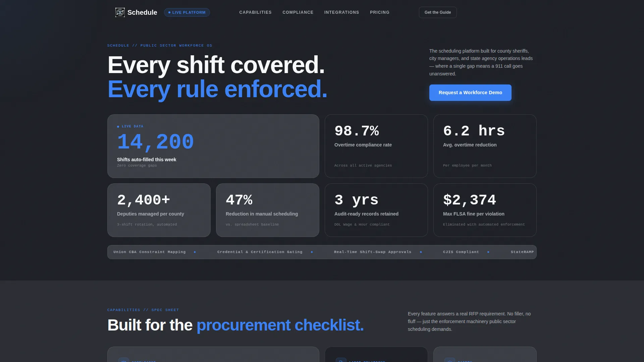Click the Every rule enforced headline
The width and height of the screenshot is (644, 362).
217,89
